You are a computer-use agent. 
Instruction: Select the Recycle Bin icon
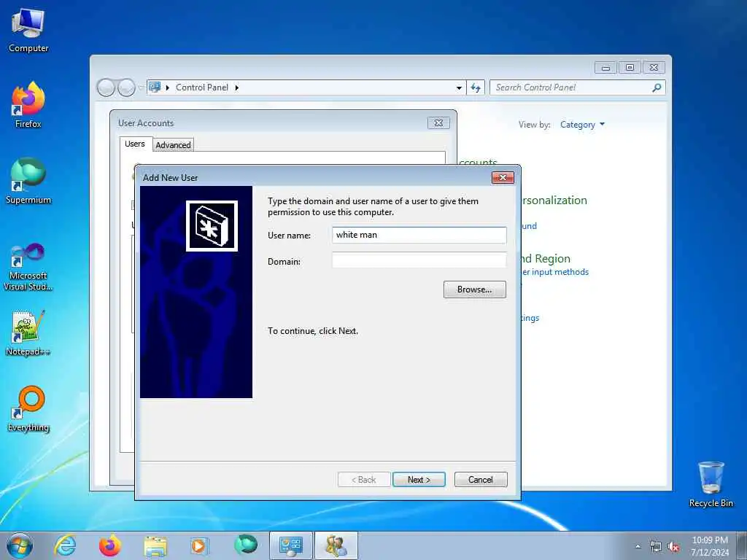[711, 484]
